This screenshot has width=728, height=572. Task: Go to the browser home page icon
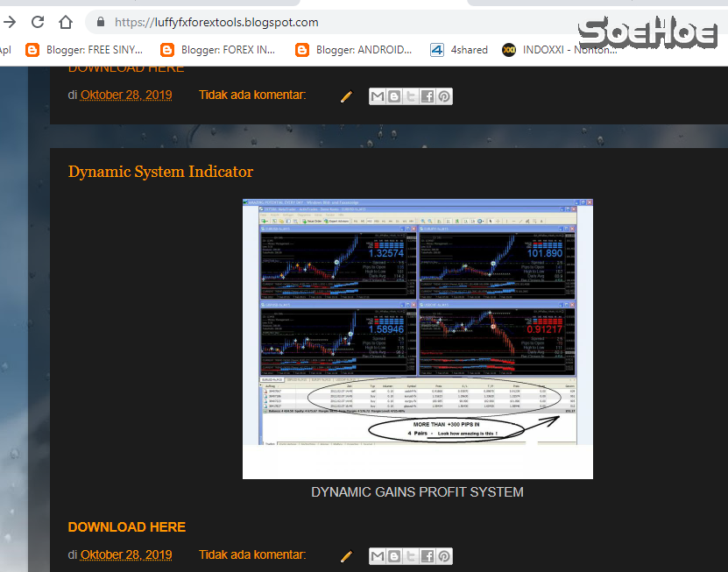(x=66, y=22)
